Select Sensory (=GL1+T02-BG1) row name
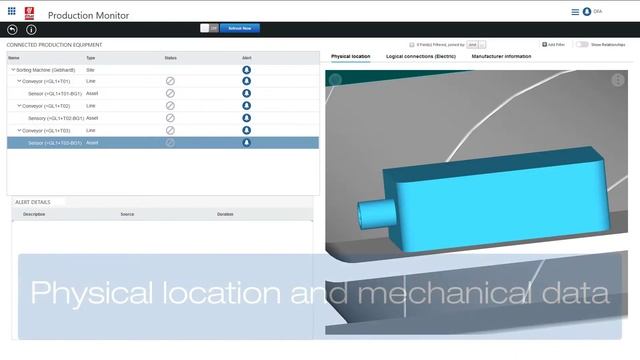Screen dimensions: 640x360 point(56,118)
